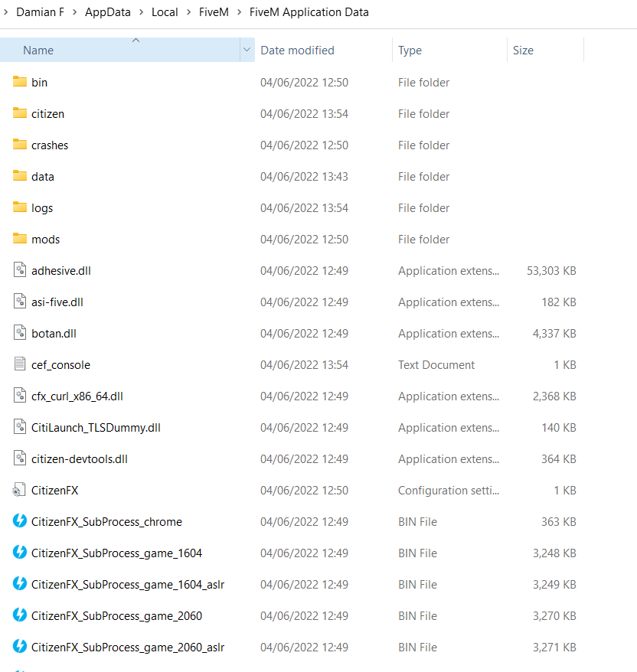
Task: Click the 53,303 KB size value
Action: point(551,270)
